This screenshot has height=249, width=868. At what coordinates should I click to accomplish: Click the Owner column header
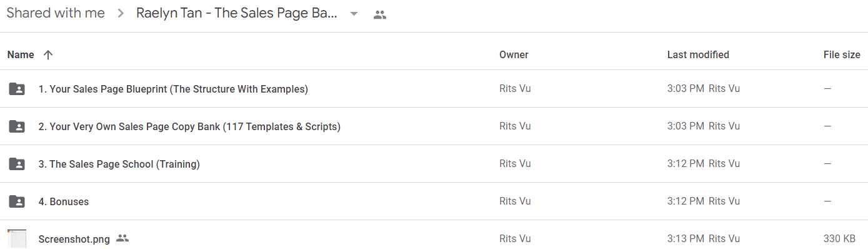click(x=514, y=55)
